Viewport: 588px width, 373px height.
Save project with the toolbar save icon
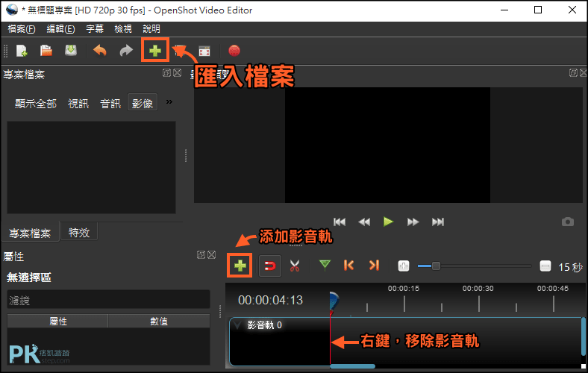tap(71, 51)
